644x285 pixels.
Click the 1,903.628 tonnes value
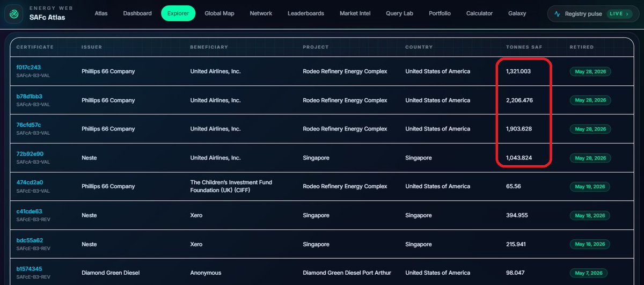tap(519, 129)
